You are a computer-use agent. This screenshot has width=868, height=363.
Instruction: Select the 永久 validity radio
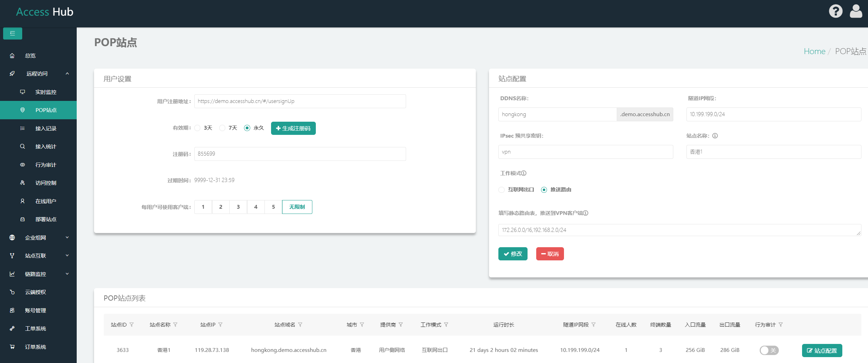click(x=247, y=128)
